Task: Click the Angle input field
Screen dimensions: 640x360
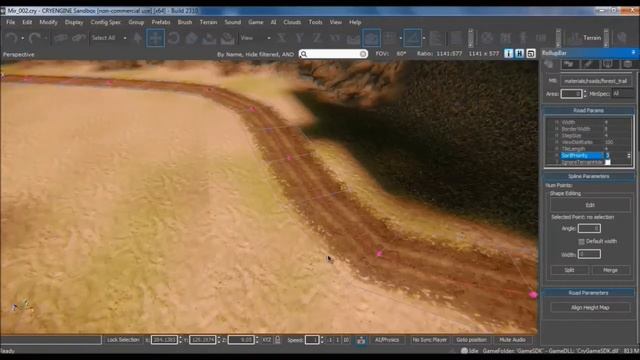Action: (589, 229)
